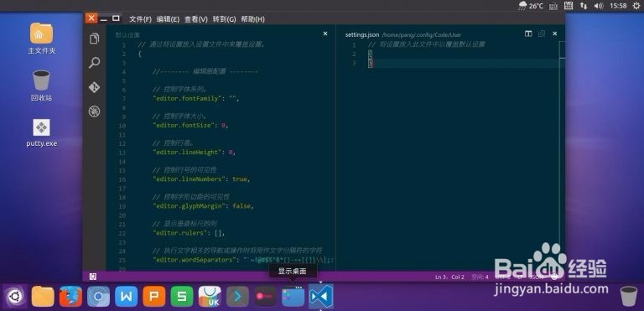Screen dimensions: 644x311
Task: Click the "editor.rulers" setting line
Action: (189, 233)
